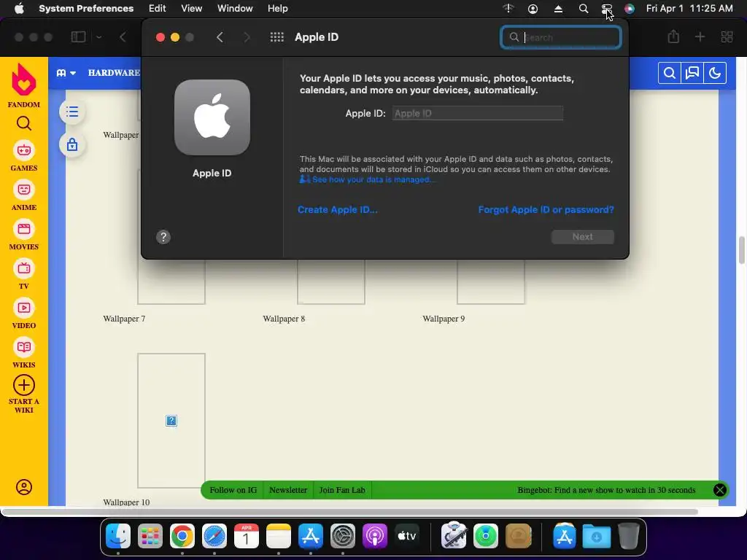
Task: Open the HARDWARE nav item in wiki header
Action: point(114,73)
